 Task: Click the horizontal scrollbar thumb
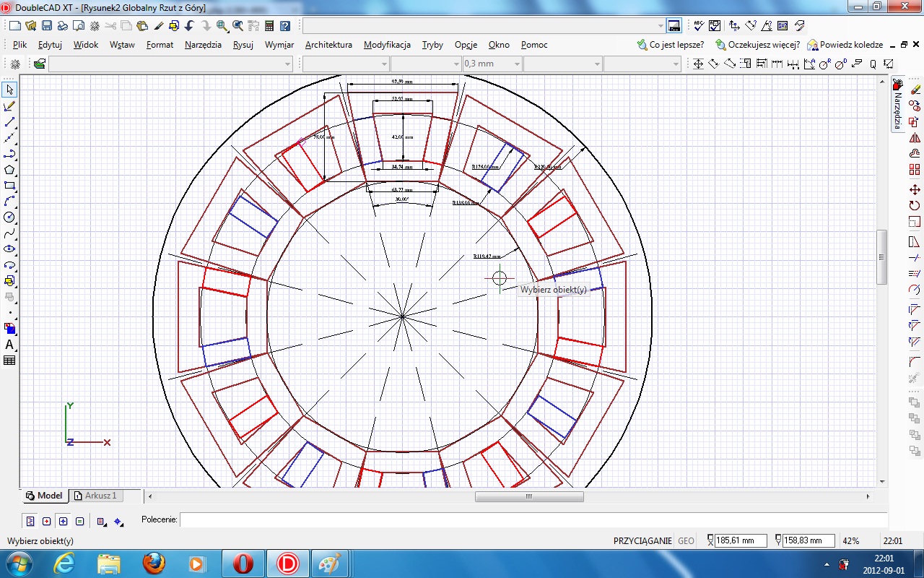[x=528, y=496]
